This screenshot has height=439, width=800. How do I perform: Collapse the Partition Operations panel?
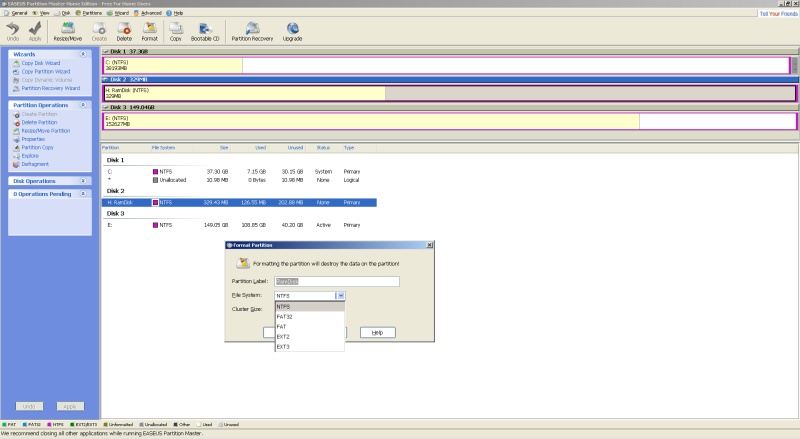[83, 105]
